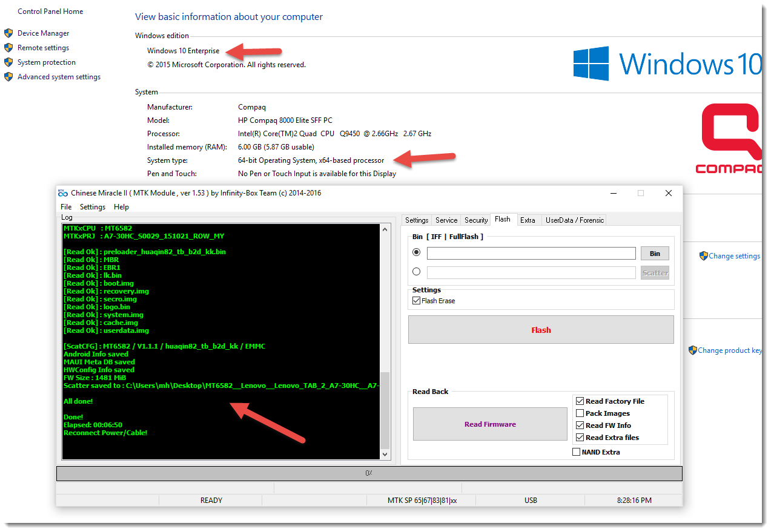This screenshot has width=771, height=532.
Task: Click shield icon beside Advanced system settings
Action: (8, 77)
